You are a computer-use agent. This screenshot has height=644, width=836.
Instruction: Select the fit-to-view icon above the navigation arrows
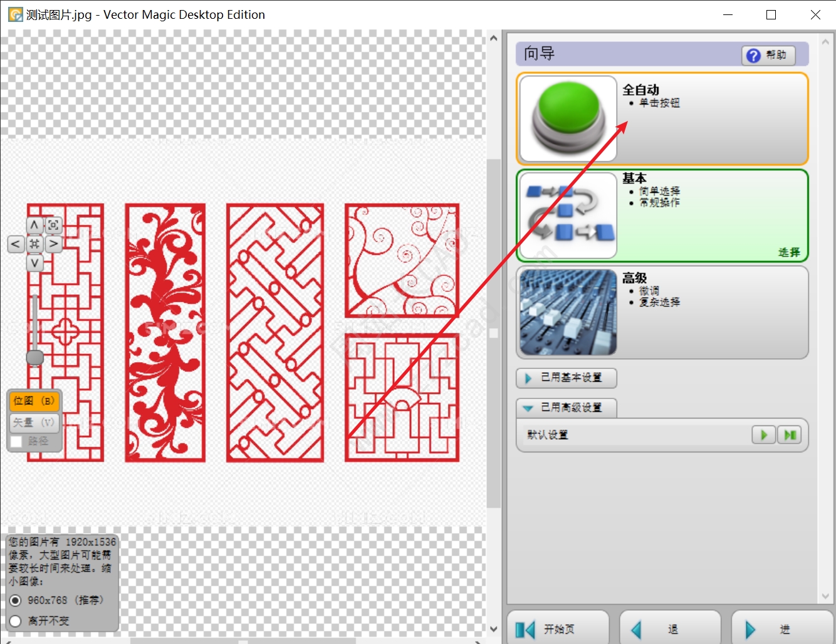coord(53,226)
